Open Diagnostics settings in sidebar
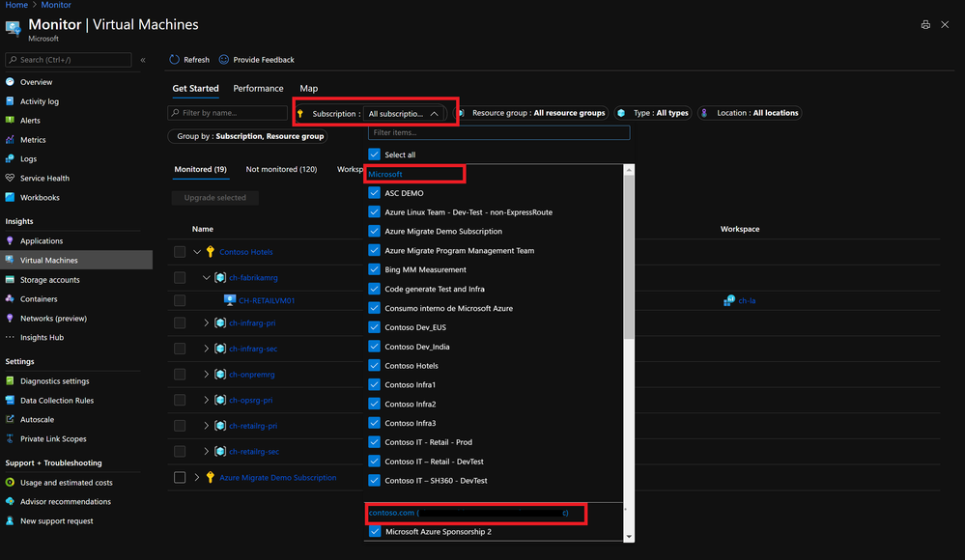965x560 pixels. coord(55,381)
